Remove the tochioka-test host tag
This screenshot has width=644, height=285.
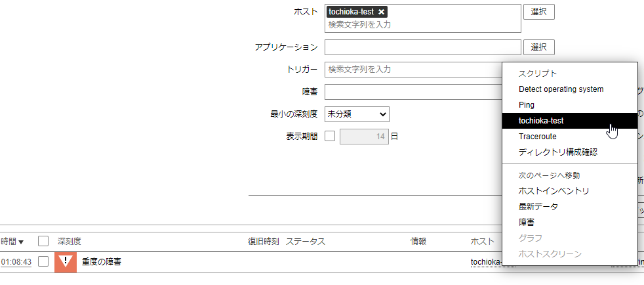pos(382,12)
